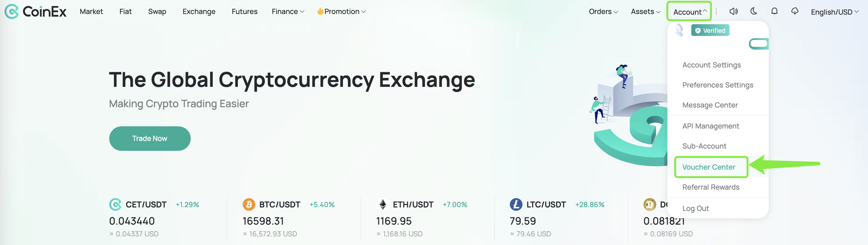This screenshot has width=868, height=245.
Task: Click the cloud download app icon
Action: (x=795, y=11)
